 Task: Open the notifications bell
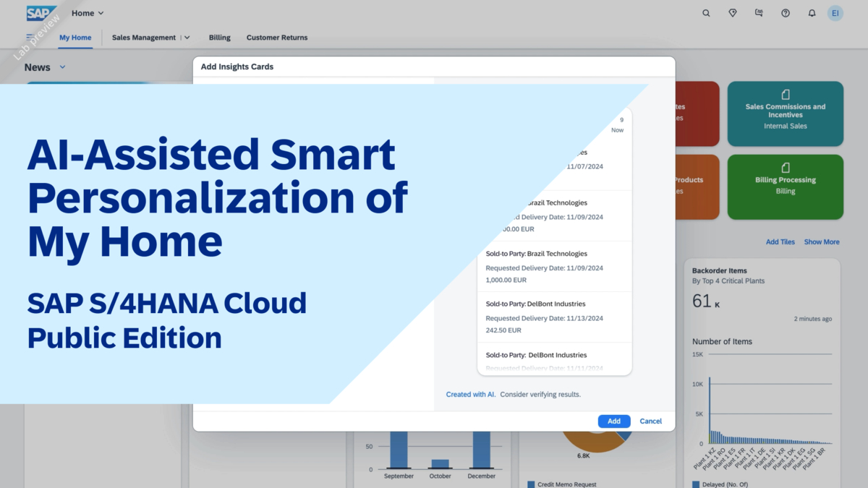812,12
